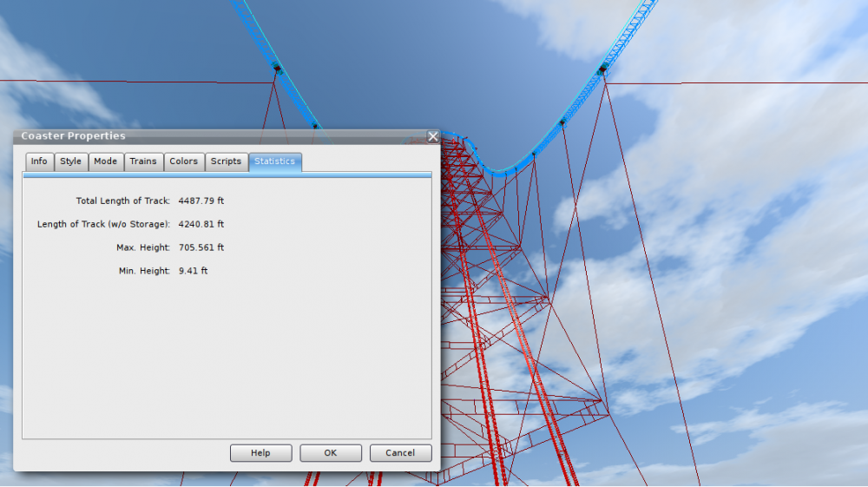The height and width of the screenshot is (487, 868).
Task: Go to the Trains tab
Action: pyautogui.click(x=143, y=161)
